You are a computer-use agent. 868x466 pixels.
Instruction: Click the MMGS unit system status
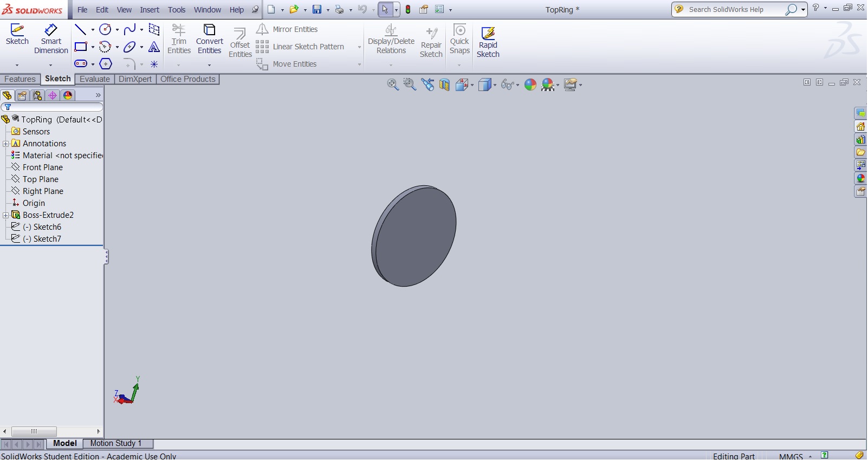pyautogui.click(x=791, y=456)
